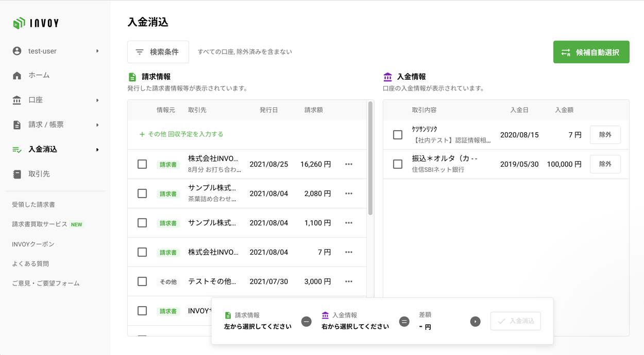Screen dimensions: 644x355
Task: Click the 請求情報 icon in bottom summary bar
Action: tap(228, 315)
